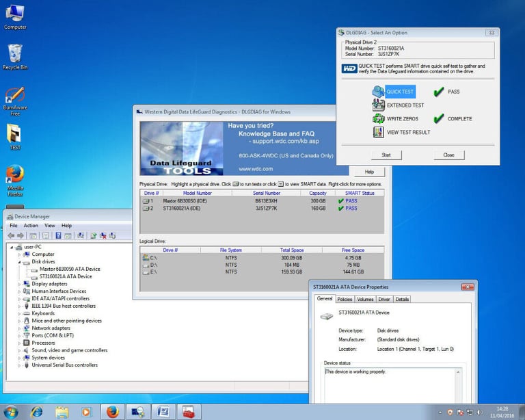Select Universal Serial Bus controllers tree item
This screenshot has width=525, height=420.
[65, 365]
